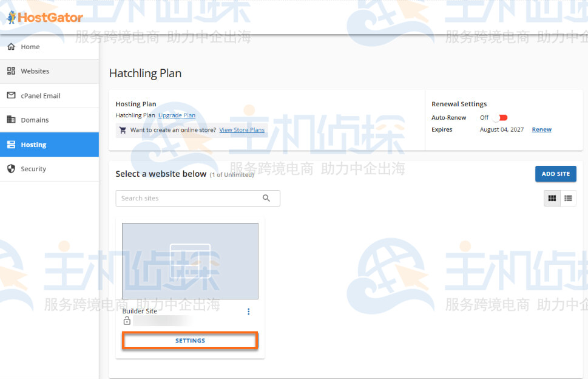Click the SETTINGS button for Builder Site
The height and width of the screenshot is (379, 588).
click(190, 341)
